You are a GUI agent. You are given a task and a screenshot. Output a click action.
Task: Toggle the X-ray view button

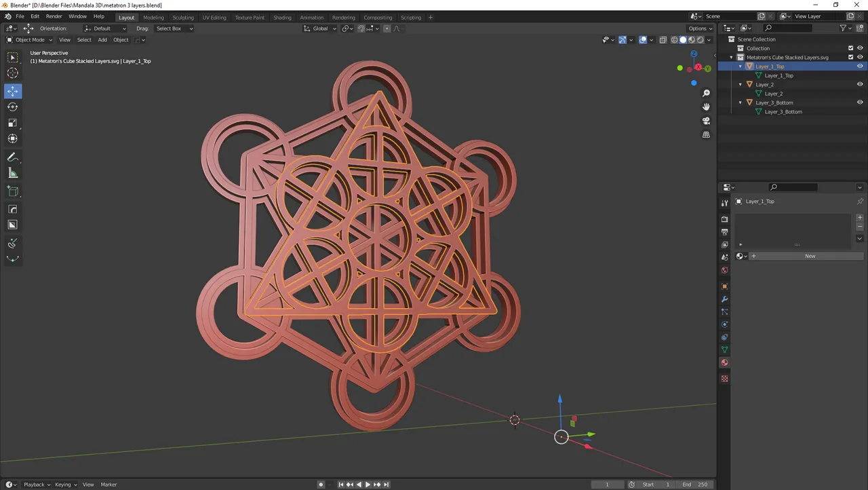[x=663, y=39]
